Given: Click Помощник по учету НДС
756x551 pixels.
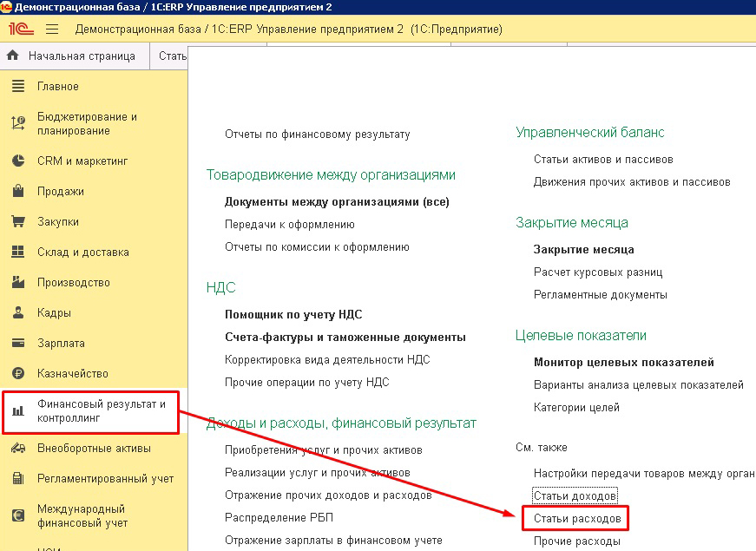Looking at the screenshot, I should pos(293,314).
